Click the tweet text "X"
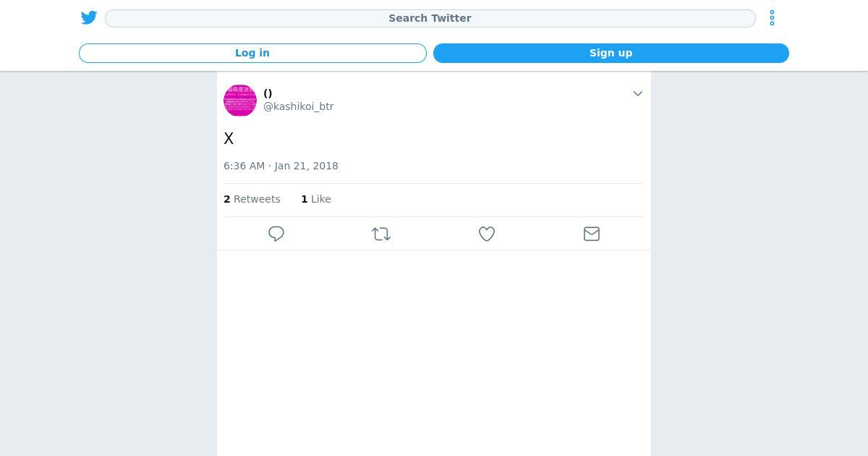The width and height of the screenshot is (868, 456). coord(229,138)
